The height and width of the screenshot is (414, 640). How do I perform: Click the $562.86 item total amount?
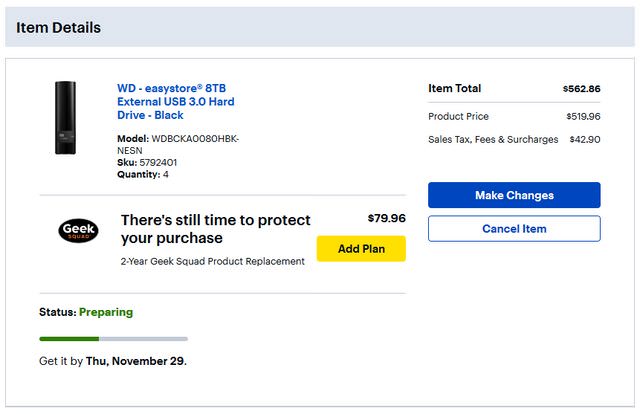click(x=581, y=89)
